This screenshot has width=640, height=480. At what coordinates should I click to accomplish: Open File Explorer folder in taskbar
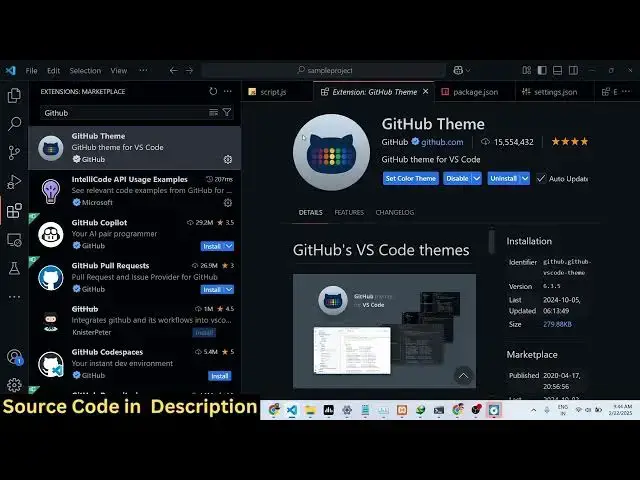pyautogui.click(x=310, y=410)
